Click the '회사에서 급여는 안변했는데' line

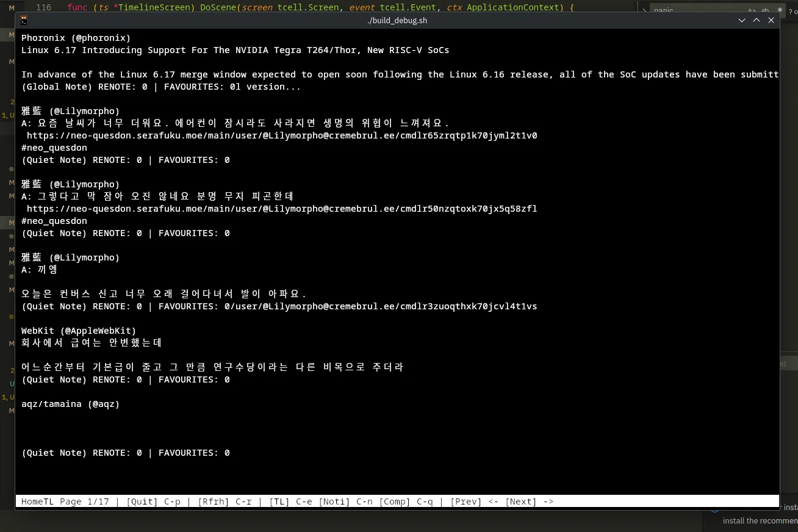click(x=92, y=343)
